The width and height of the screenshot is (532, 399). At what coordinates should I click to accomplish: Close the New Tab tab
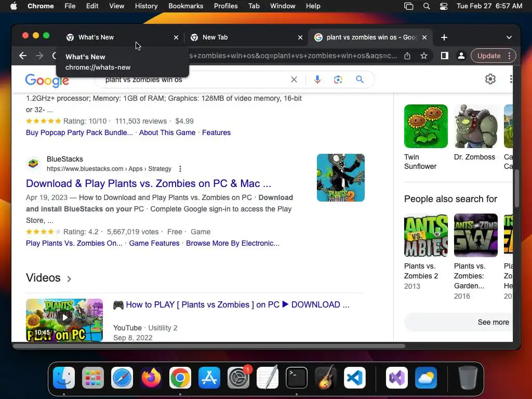point(300,37)
